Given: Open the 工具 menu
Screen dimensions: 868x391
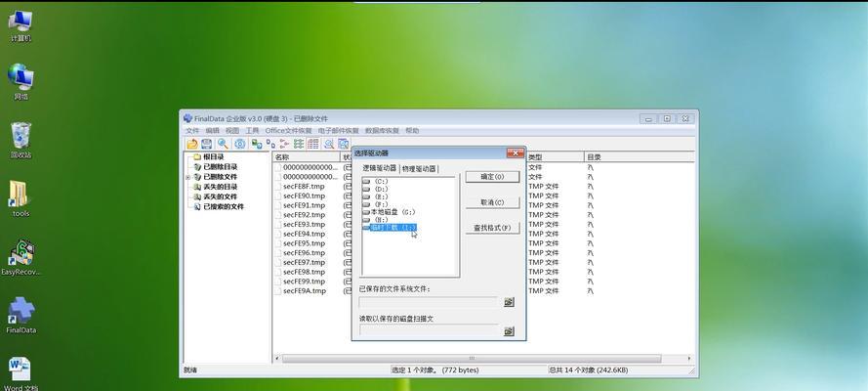Looking at the screenshot, I should (x=252, y=131).
